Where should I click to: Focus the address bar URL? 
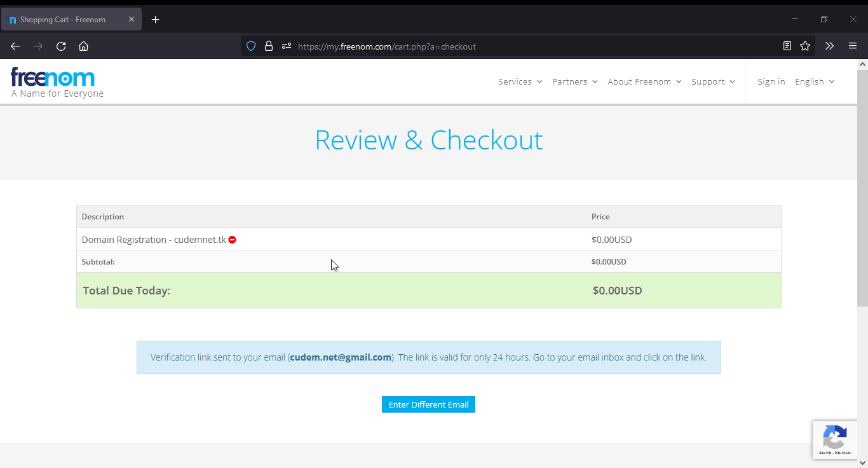coord(386,46)
